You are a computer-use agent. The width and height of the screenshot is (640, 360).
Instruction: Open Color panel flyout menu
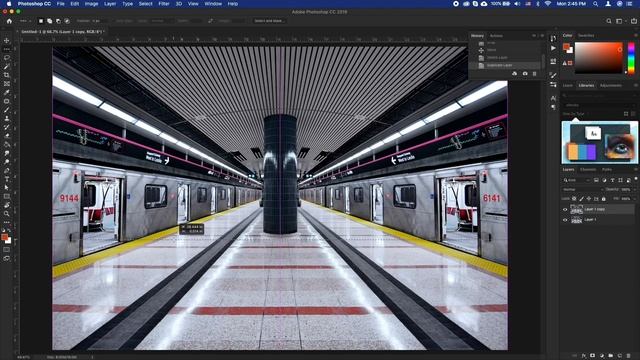click(x=636, y=36)
